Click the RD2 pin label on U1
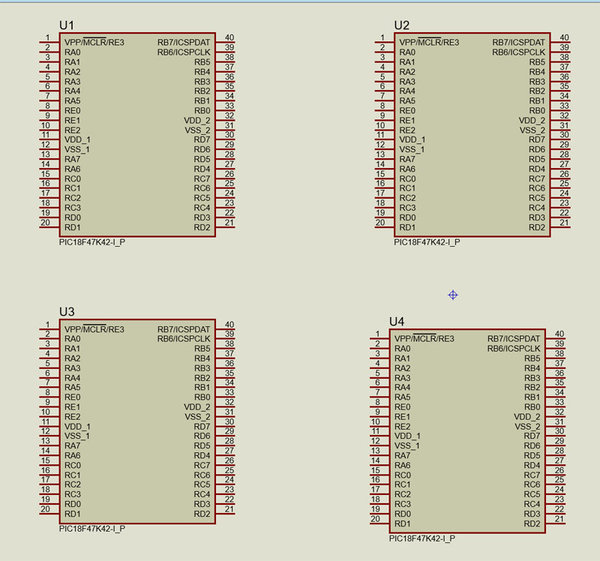 coord(202,227)
